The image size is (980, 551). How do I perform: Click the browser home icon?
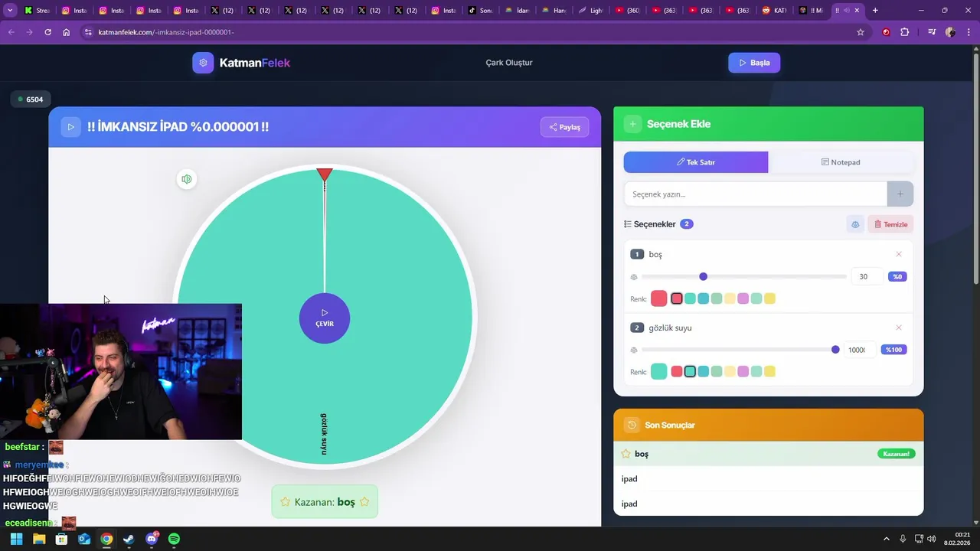pyautogui.click(x=67, y=32)
